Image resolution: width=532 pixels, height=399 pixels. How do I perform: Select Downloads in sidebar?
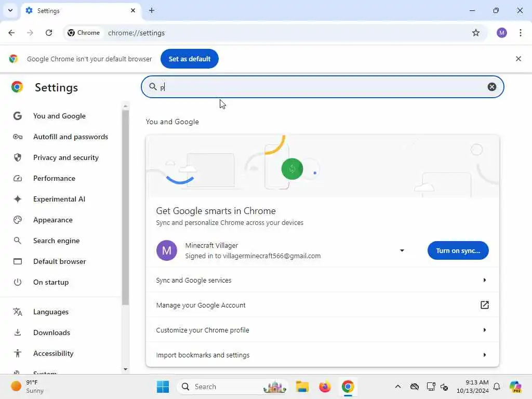[x=51, y=332]
